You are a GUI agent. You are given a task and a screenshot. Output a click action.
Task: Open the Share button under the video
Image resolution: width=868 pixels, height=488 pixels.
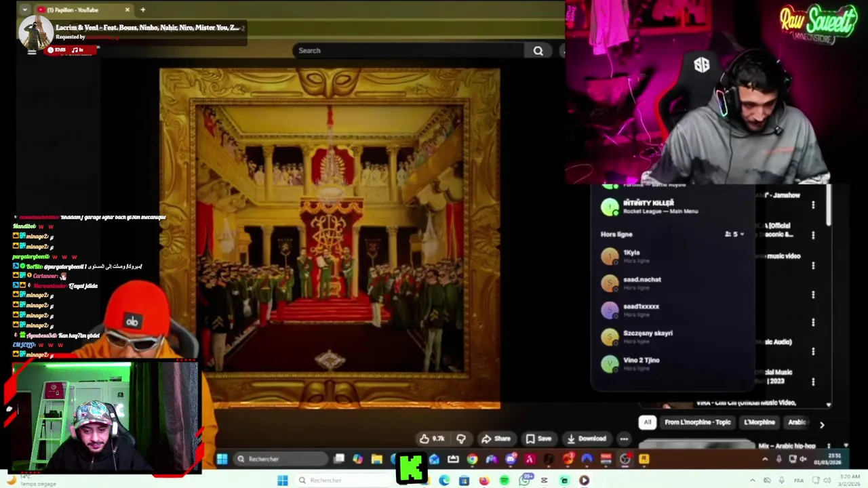[496, 439]
